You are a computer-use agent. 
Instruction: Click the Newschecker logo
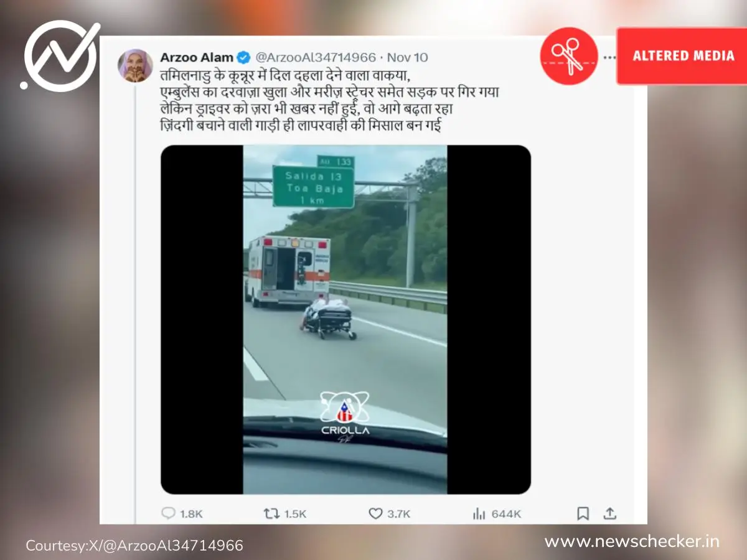click(x=61, y=56)
